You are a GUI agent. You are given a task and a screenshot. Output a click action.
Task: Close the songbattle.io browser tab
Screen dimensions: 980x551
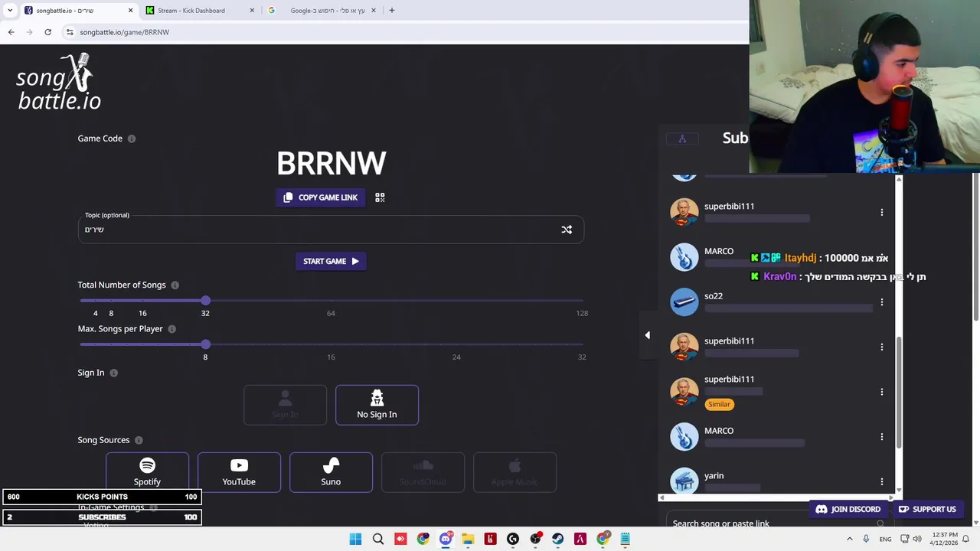[x=130, y=11]
